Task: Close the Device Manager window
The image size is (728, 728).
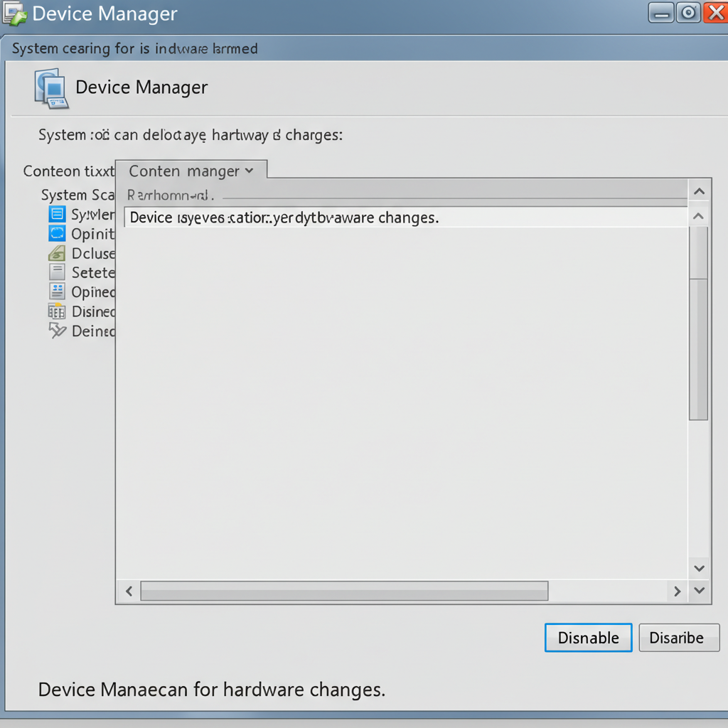Action: click(715, 13)
